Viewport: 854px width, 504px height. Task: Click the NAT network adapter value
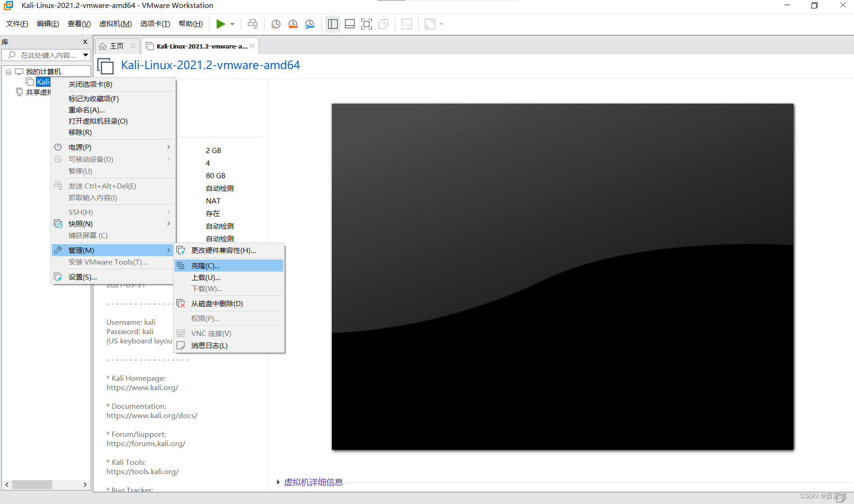coord(213,201)
